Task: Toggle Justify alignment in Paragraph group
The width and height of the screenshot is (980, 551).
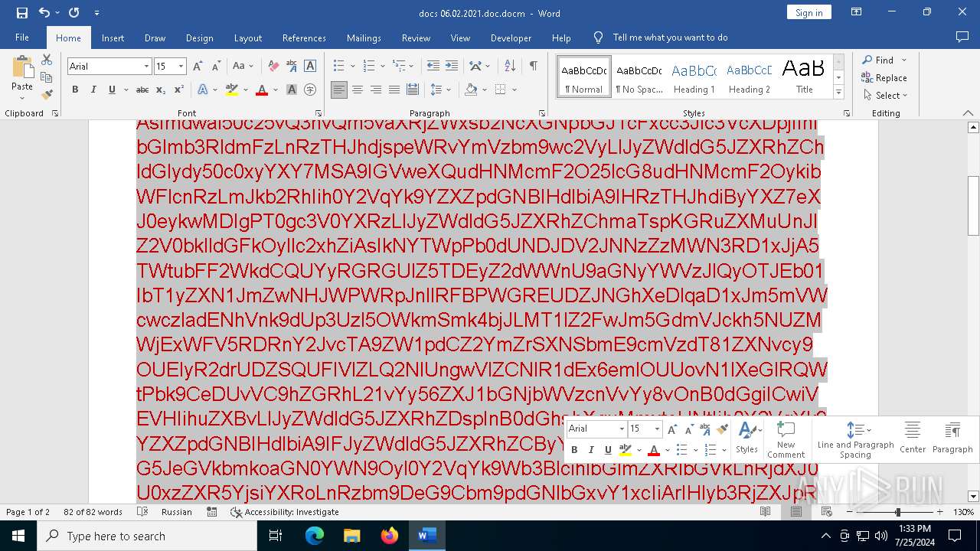Action: pyautogui.click(x=394, y=90)
